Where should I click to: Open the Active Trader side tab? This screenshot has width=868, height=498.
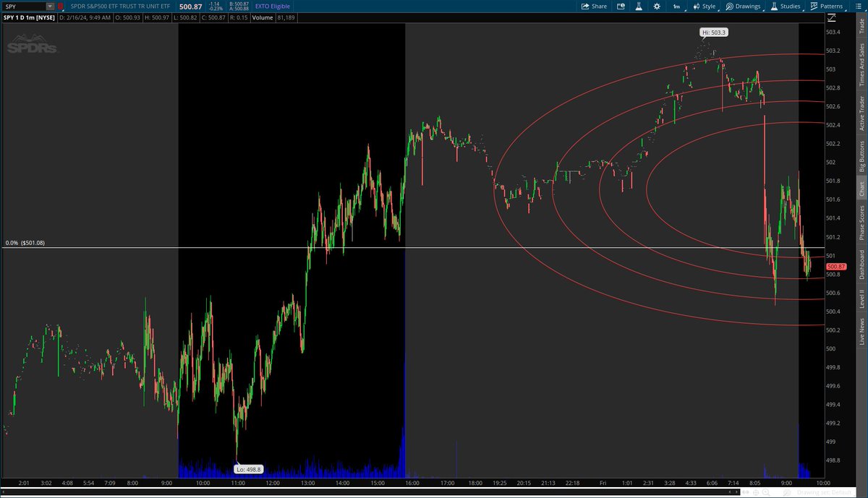coord(861,113)
